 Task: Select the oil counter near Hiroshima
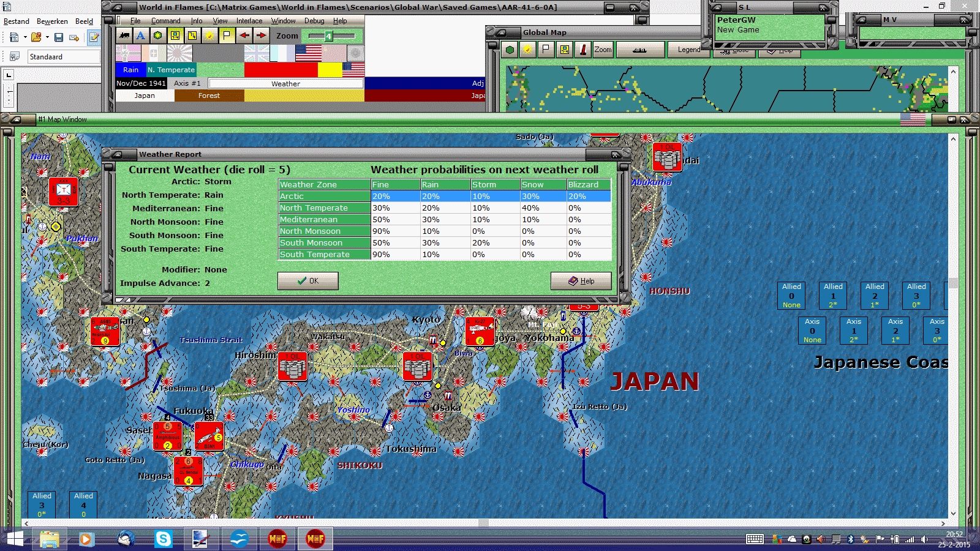point(292,366)
